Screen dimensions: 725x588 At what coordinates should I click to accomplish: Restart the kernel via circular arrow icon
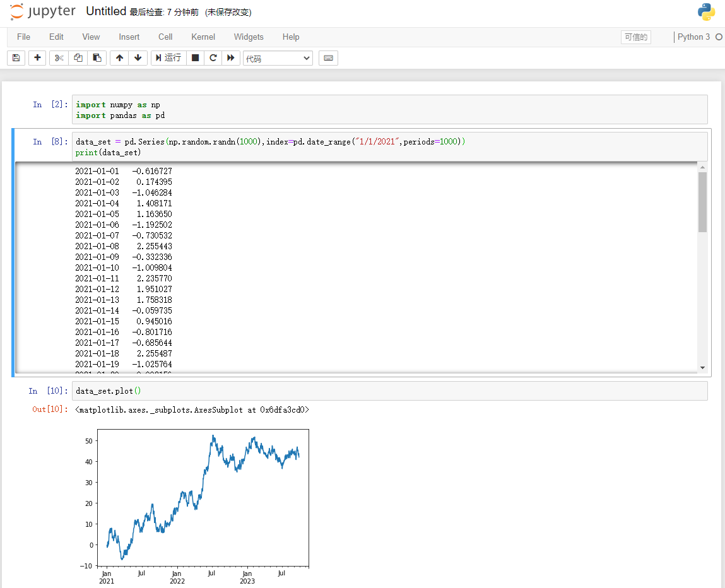(x=213, y=57)
